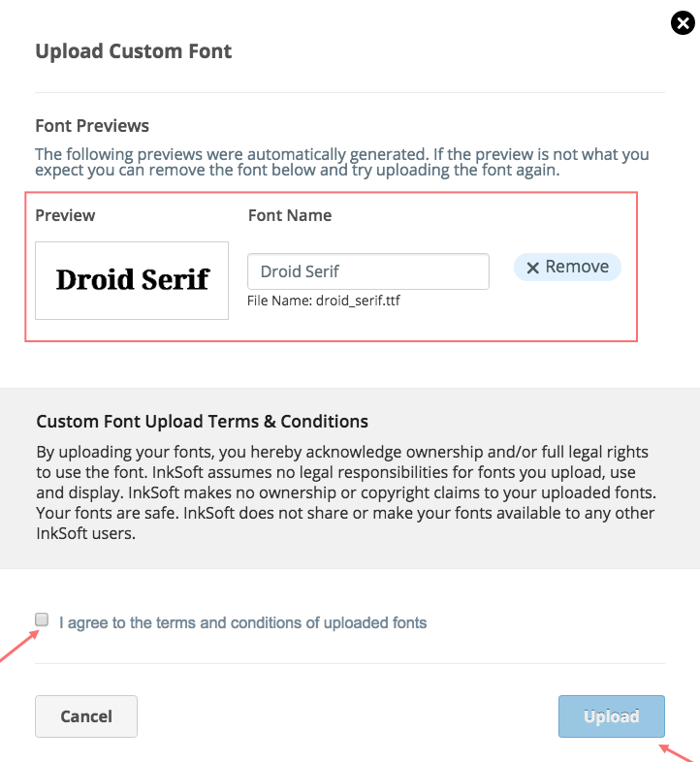Click the 'Font Previews' heading

pos(92,126)
